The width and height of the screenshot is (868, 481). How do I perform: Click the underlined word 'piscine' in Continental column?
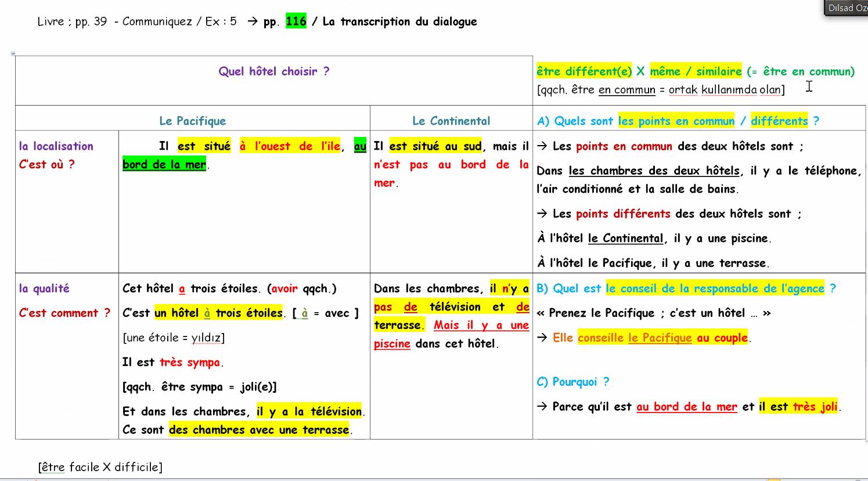pyautogui.click(x=392, y=344)
